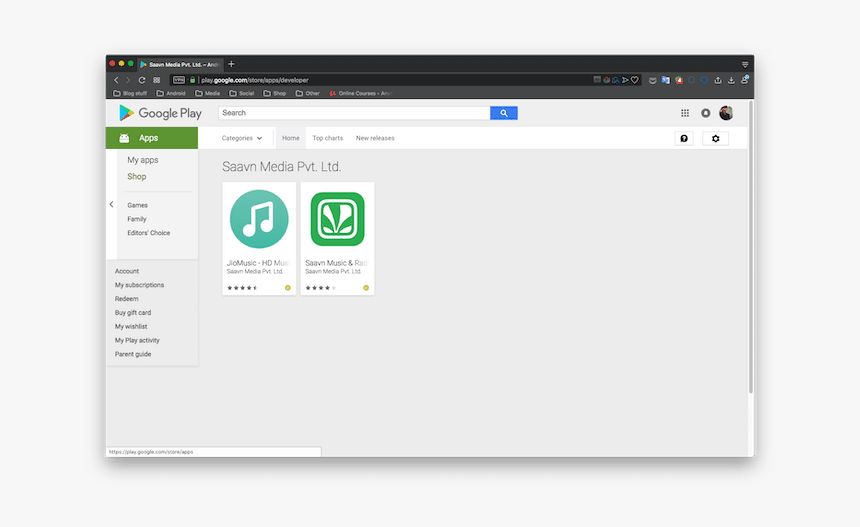The width and height of the screenshot is (860, 527).
Task: Open the Family category
Action: [x=137, y=219]
